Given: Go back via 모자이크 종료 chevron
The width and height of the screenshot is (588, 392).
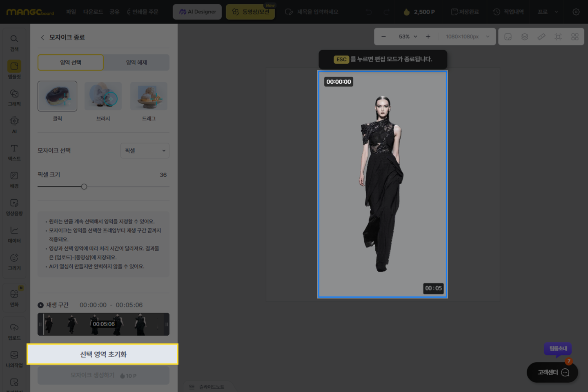Looking at the screenshot, I should coord(42,38).
